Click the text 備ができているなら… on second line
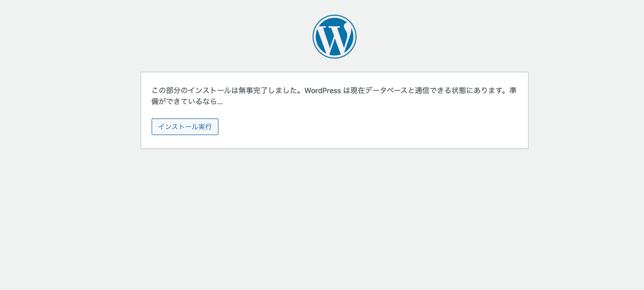 [x=187, y=101]
